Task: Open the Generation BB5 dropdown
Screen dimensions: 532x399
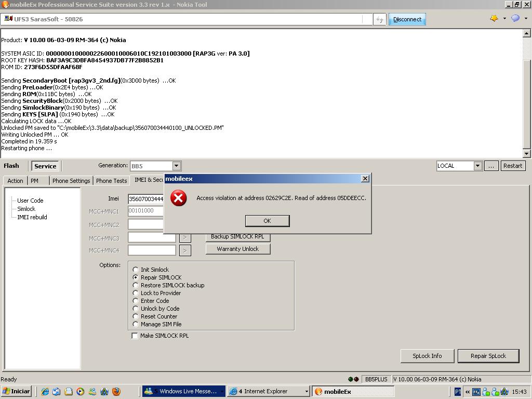Action: (177, 166)
